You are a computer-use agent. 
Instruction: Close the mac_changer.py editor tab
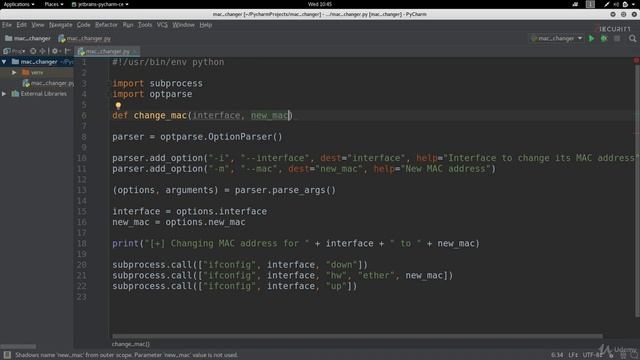tap(136, 51)
